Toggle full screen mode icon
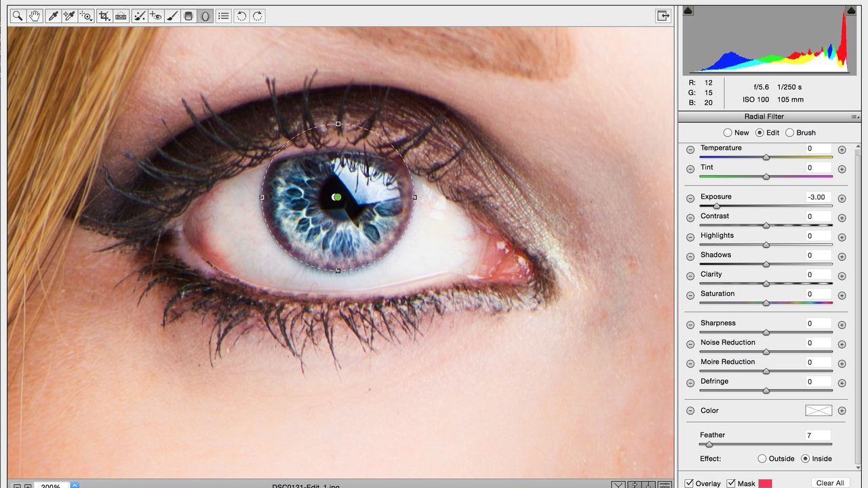 click(x=663, y=16)
